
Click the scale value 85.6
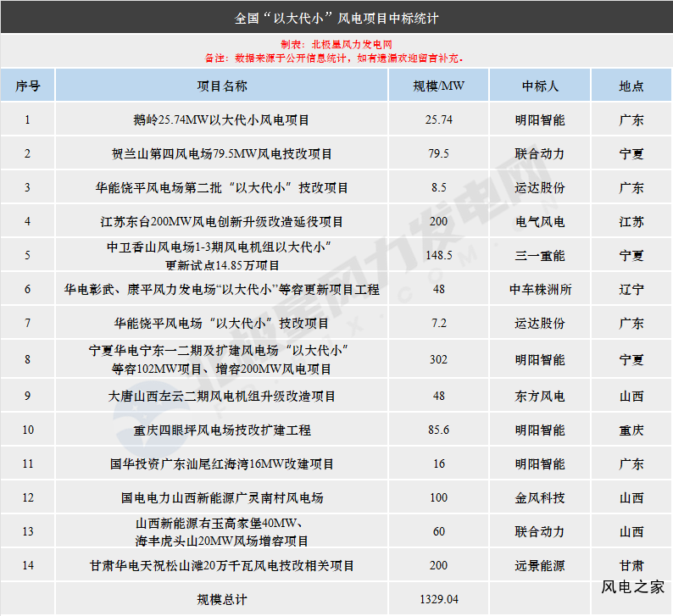point(439,430)
